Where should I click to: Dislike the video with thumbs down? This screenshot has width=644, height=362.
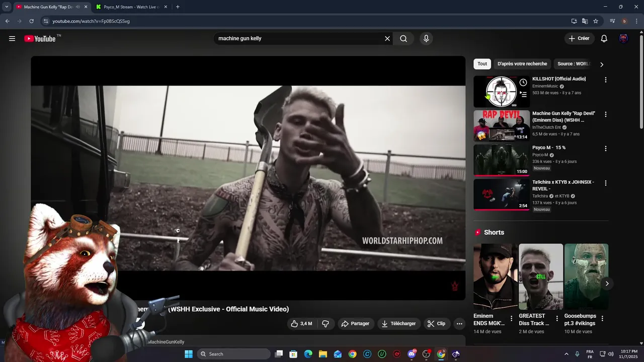(326, 324)
